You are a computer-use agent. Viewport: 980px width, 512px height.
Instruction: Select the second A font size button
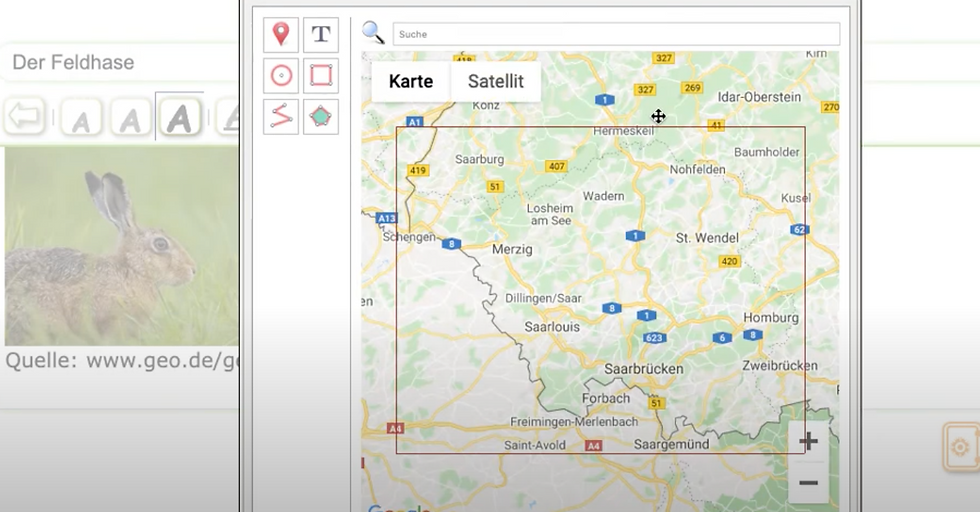pyautogui.click(x=130, y=118)
